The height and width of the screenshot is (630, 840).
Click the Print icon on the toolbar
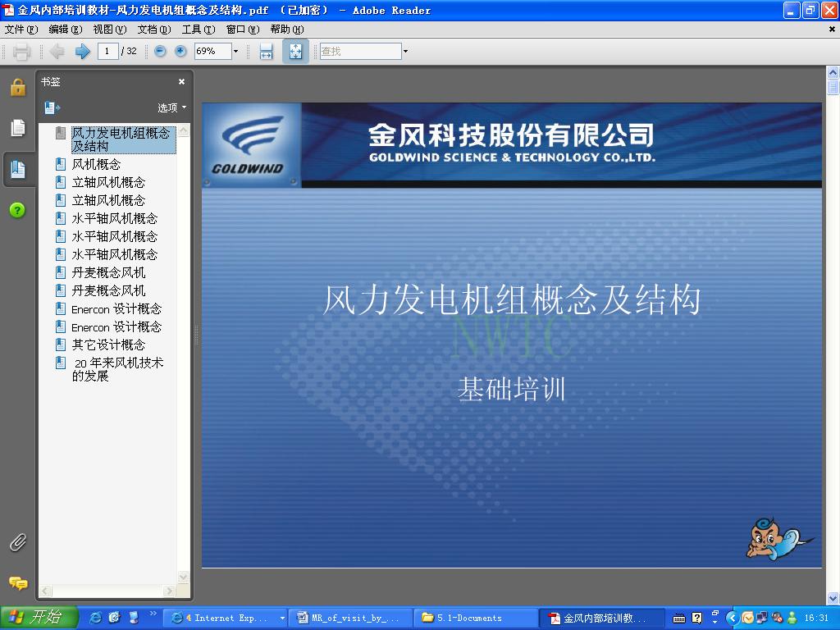(21, 51)
